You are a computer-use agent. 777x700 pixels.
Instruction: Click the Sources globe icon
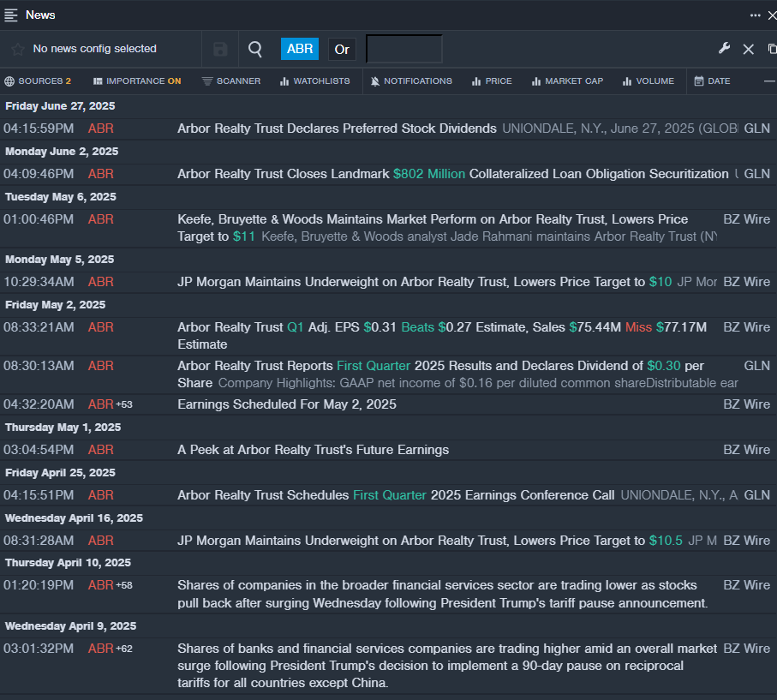point(9,81)
